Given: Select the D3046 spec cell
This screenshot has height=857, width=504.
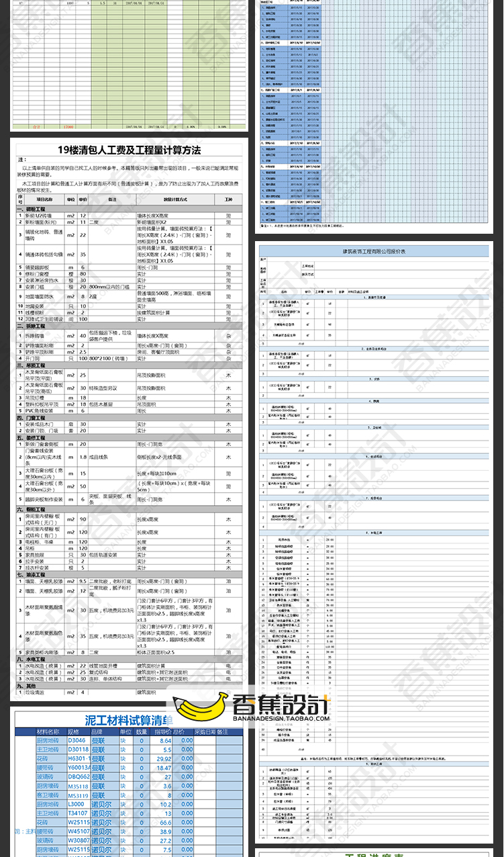Looking at the screenshot, I should click(78, 741).
